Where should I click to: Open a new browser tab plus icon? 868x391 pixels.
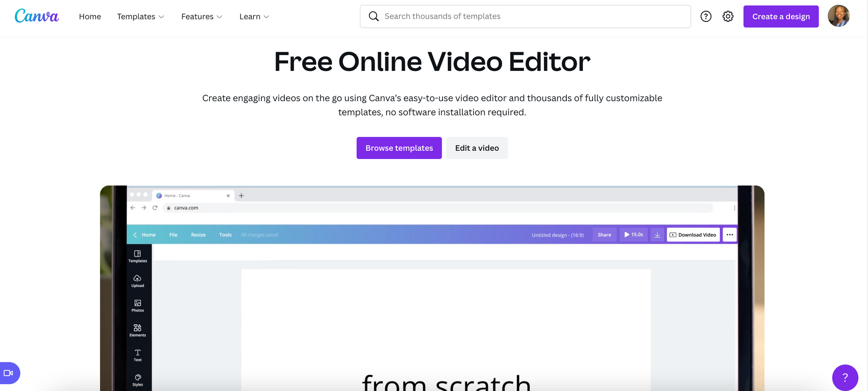[241, 195]
